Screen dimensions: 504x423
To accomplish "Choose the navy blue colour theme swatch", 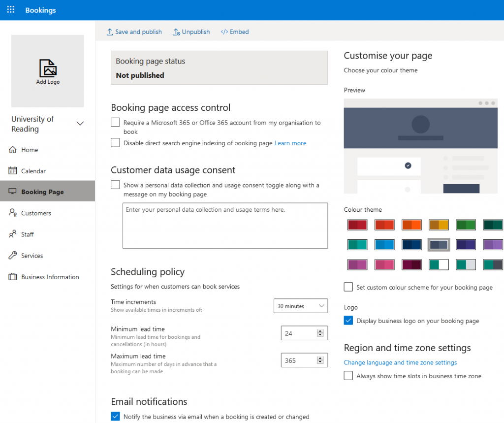I will [411, 244].
